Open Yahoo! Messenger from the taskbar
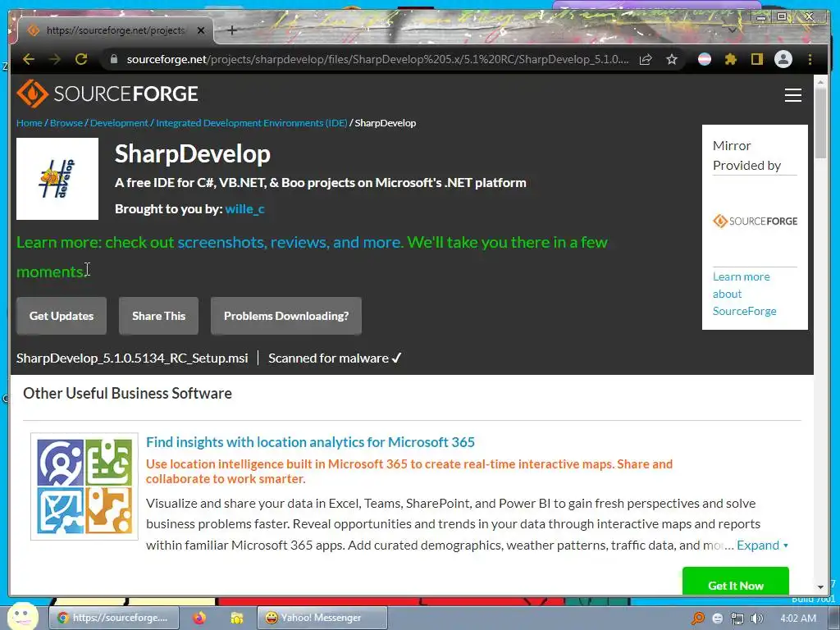The image size is (840, 630). pyautogui.click(x=322, y=618)
